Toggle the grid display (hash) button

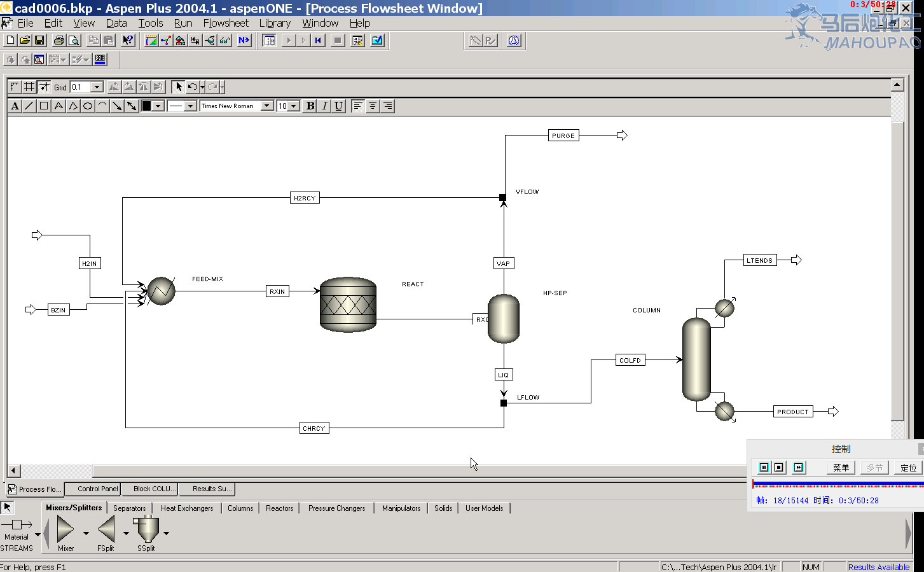pos(29,87)
